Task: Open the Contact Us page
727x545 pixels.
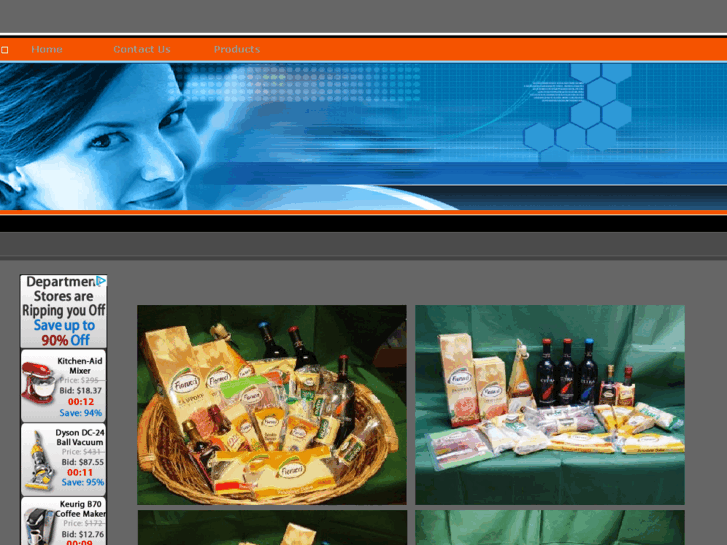Action: coord(142,49)
